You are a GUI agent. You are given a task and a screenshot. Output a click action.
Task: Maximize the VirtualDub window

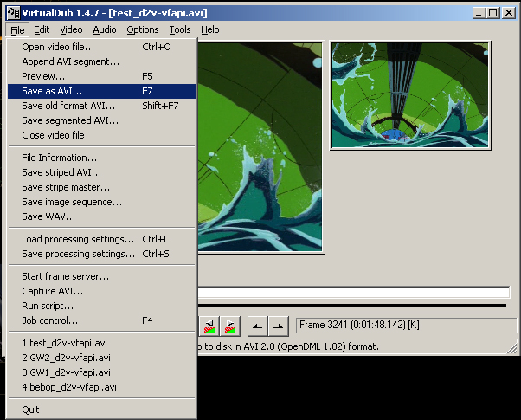pos(493,13)
